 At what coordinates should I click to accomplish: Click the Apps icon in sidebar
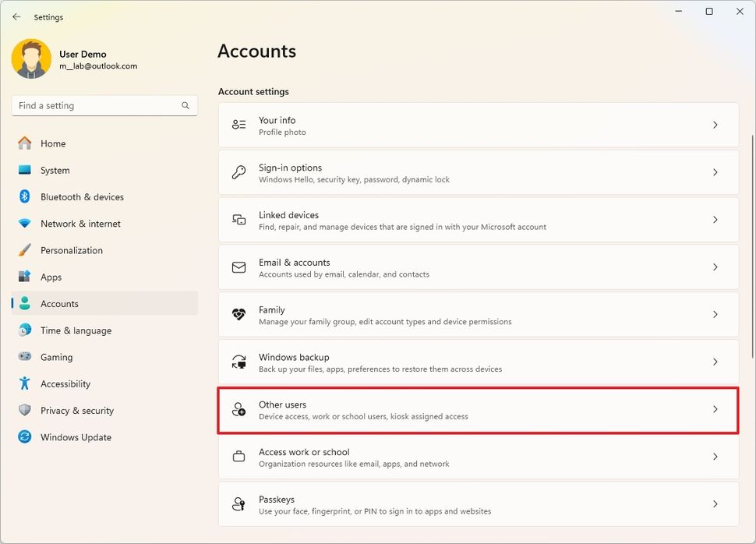point(25,277)
